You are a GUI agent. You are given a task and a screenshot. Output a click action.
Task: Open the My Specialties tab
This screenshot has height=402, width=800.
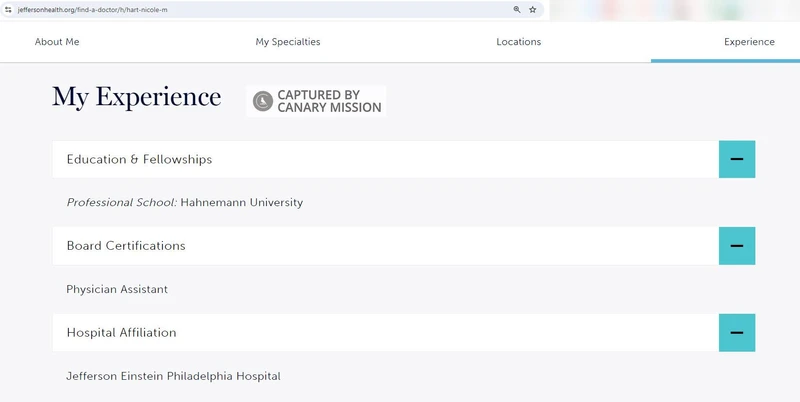[x=288, y=42]
